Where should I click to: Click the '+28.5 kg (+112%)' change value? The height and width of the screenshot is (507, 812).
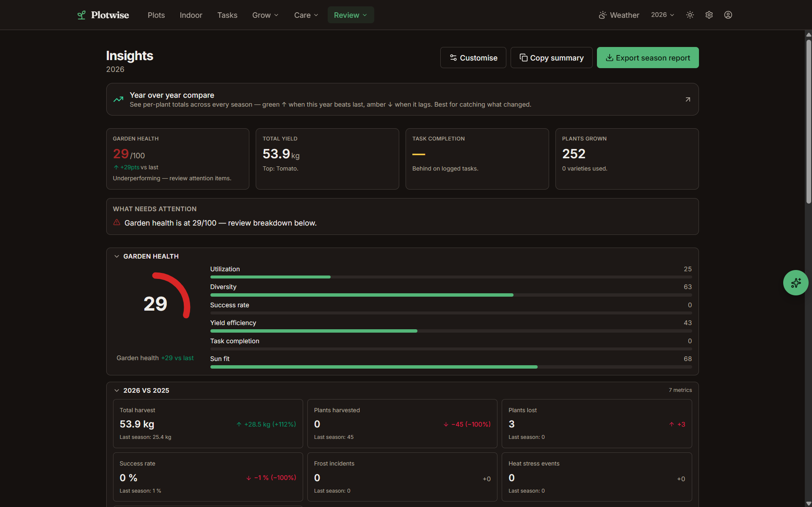click(x=270, y=424)
